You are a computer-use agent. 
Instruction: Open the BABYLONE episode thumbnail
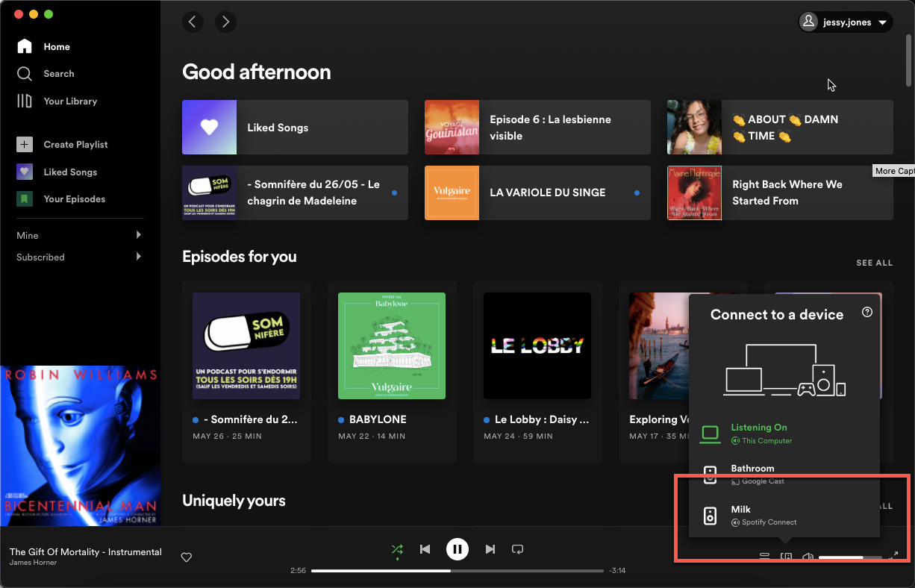391,345
